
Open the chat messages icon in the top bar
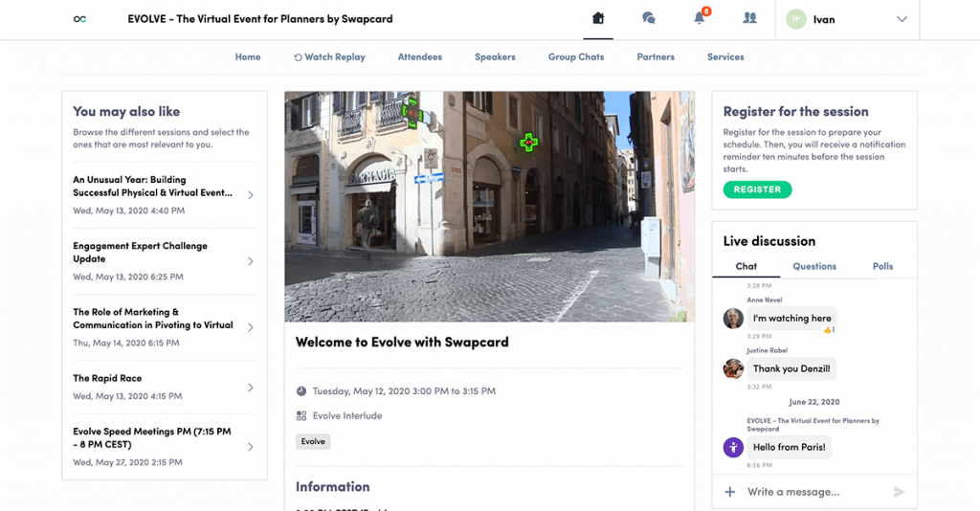tap(649, 18)
